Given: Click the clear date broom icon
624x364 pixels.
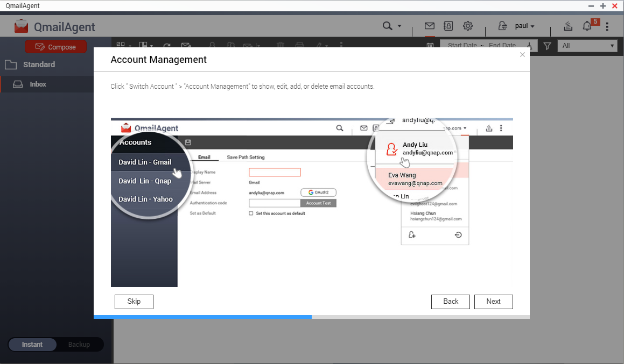Looking at the screenshot, I should tap(530, 46).
